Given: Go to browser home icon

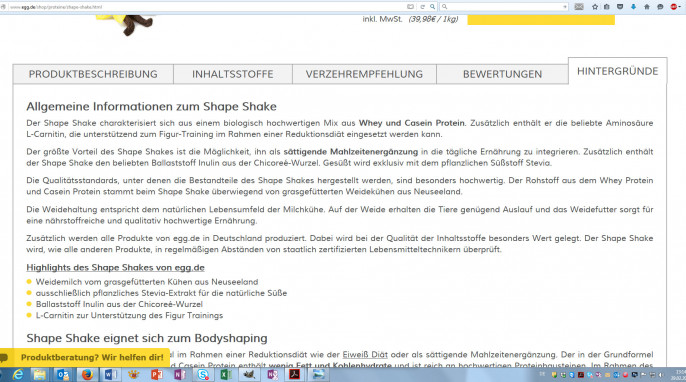Looking at the screenshot, I should (x=647, y=7).
